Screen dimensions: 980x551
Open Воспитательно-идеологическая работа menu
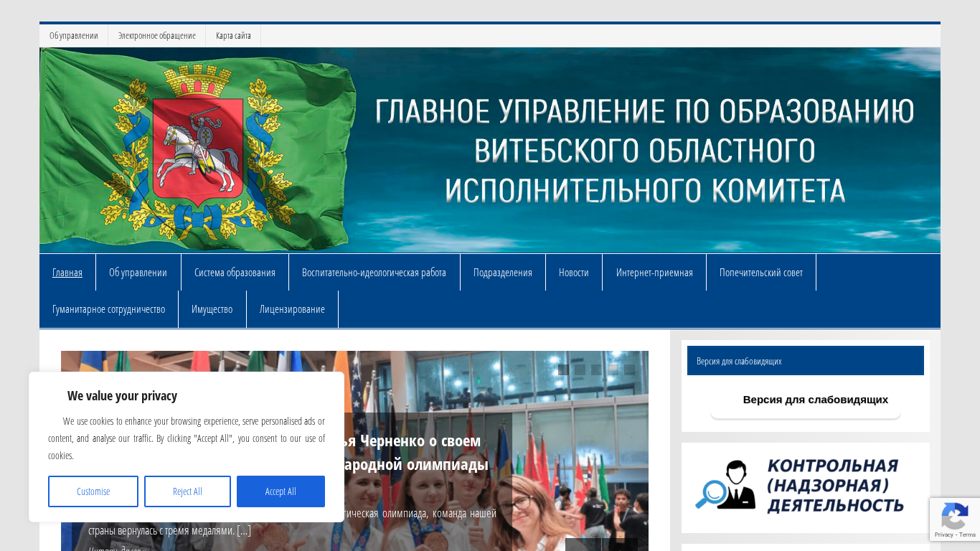[374, 273]
